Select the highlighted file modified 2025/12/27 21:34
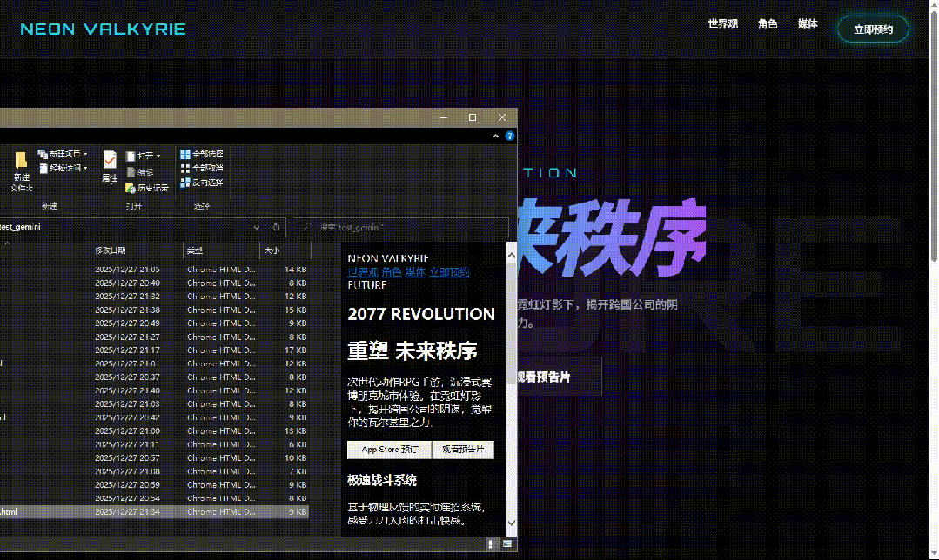Image resolution: width=939 pixels, height=560 pixels. (x=154, y=511)
